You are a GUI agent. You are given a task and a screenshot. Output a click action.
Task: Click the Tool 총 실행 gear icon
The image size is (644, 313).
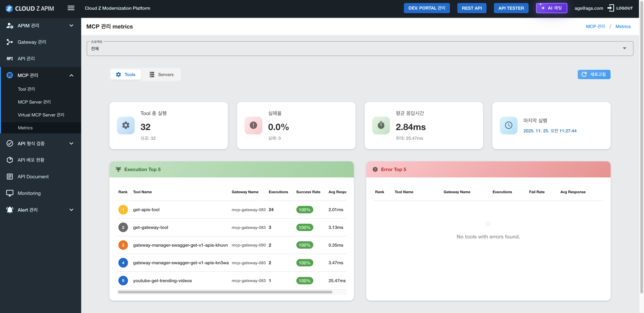126,125
